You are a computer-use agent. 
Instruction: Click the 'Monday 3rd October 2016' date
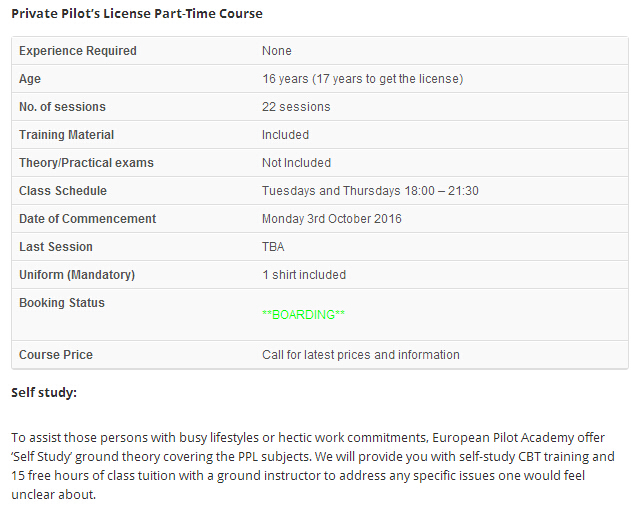coord(332,219)
